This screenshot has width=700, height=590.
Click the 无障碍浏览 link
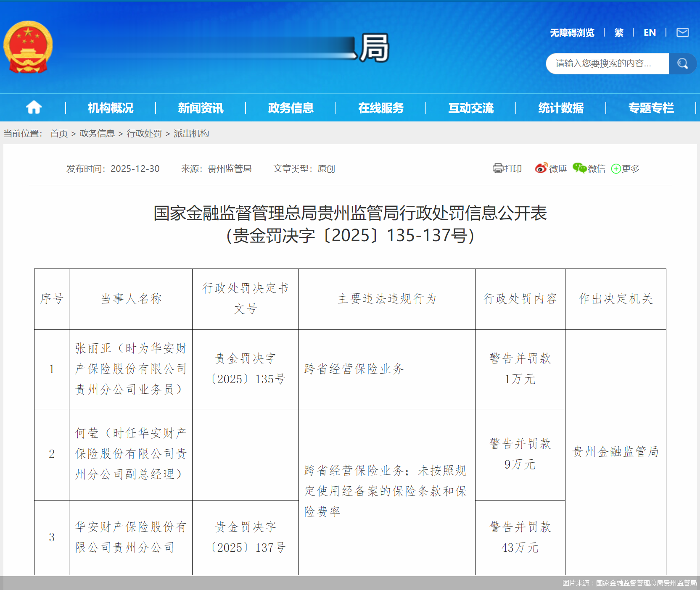(x=572, y=33)
